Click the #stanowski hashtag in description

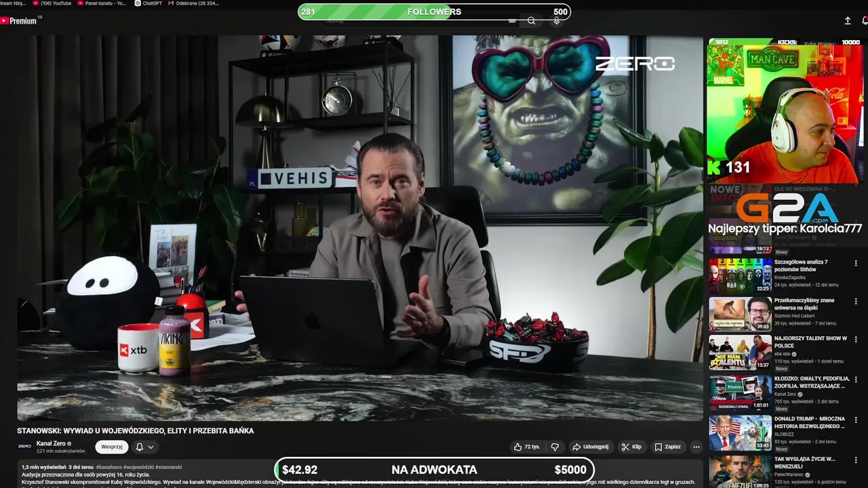(x=169, y=467)
